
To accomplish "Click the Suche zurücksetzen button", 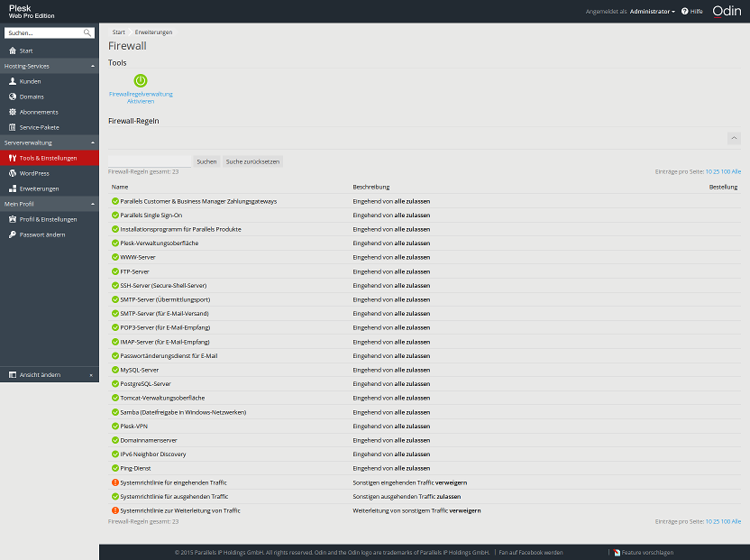I will pos(252,161).
